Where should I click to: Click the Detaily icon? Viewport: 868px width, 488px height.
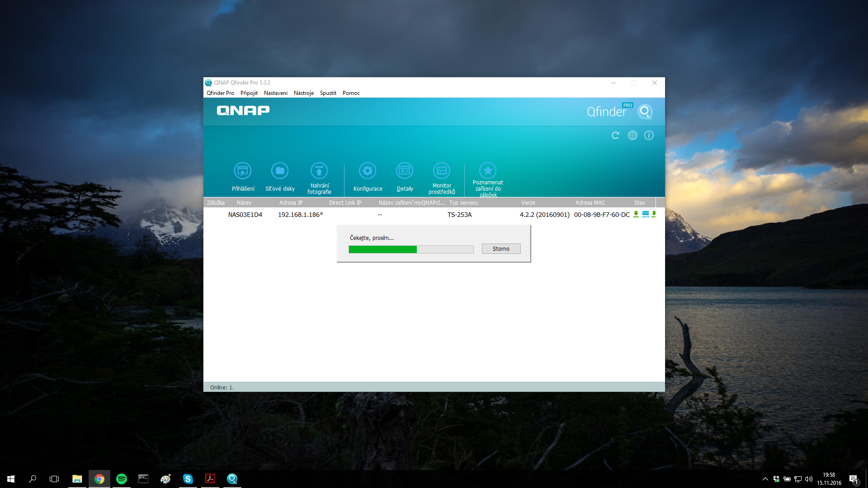click(x=405, y=171)
